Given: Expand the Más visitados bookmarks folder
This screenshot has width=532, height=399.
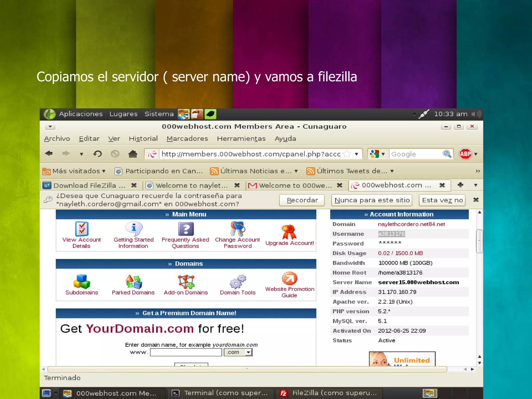Looking at the screenshot, I should pyautogui.click(x=74, y=171).
